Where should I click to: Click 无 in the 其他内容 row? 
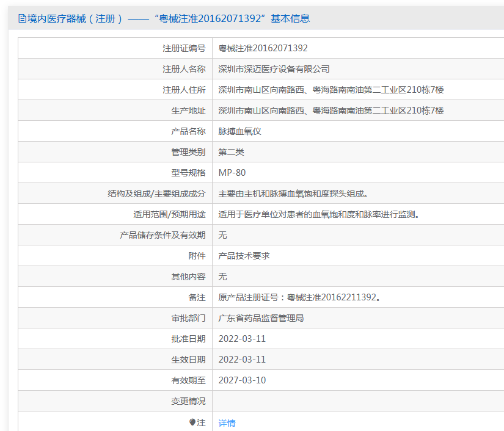pyautogui.click(x=223, y=277)
